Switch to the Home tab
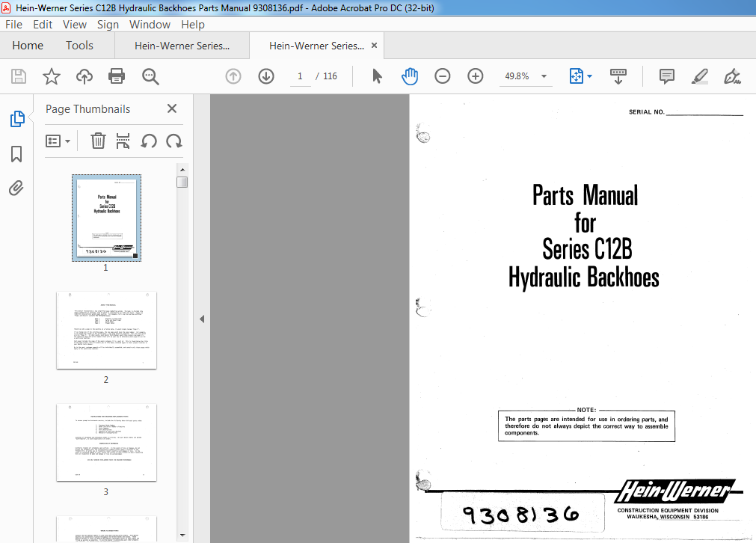 [28, 46]
